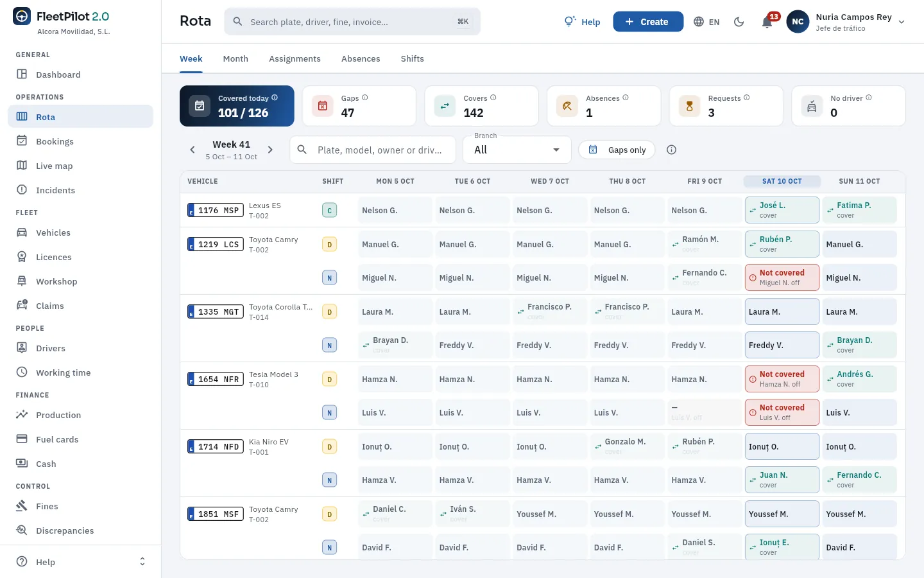Focus the plate, model, owner filter field
This screenshot has height=578, width=924.
pyautogui.click(x=373, y=150)
